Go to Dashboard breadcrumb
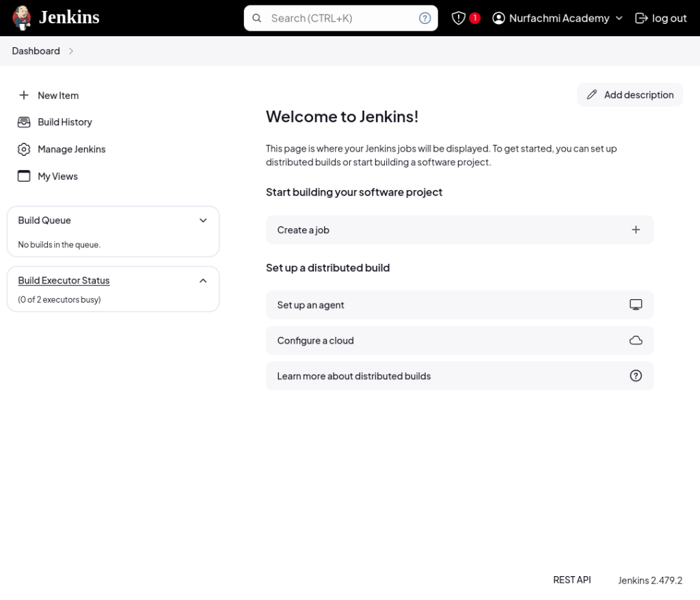Viewport: 700px width, 600px height. coord(36,51)
